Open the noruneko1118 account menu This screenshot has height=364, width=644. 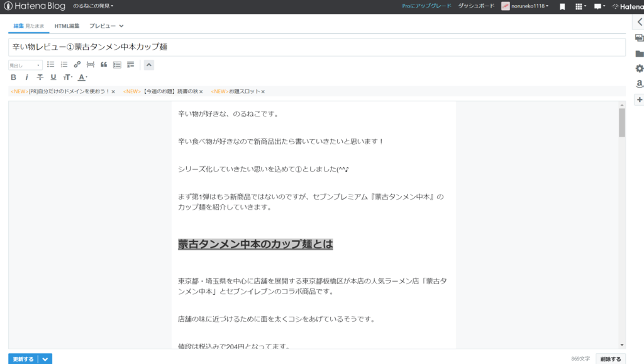pyautogui.click(x=525, y=6)
